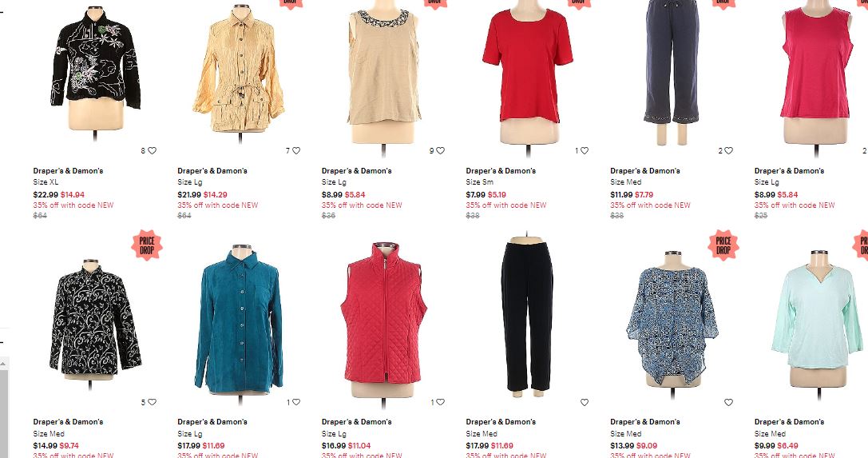
Task: Open Draper's & Damon's Size XL listing
Action: (x=68, y=170)
